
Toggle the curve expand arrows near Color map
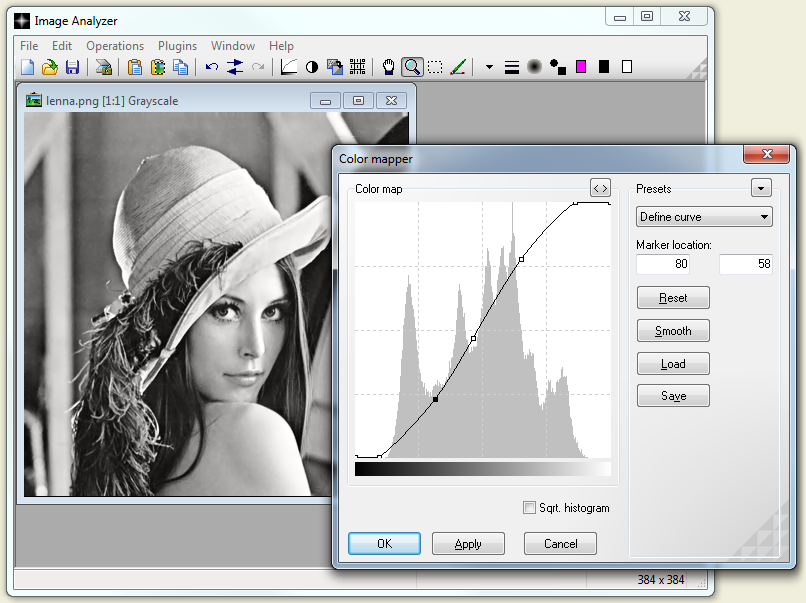tap(599, 188)
